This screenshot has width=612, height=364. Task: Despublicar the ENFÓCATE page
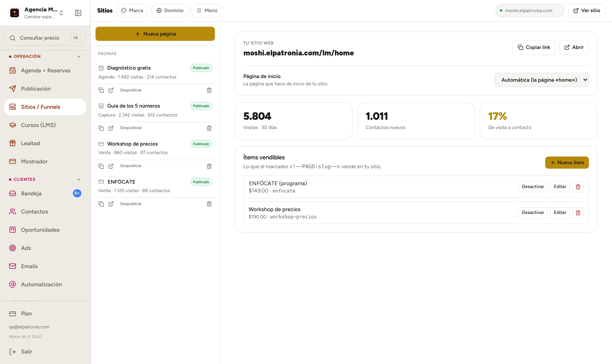(x=131, y=204)
